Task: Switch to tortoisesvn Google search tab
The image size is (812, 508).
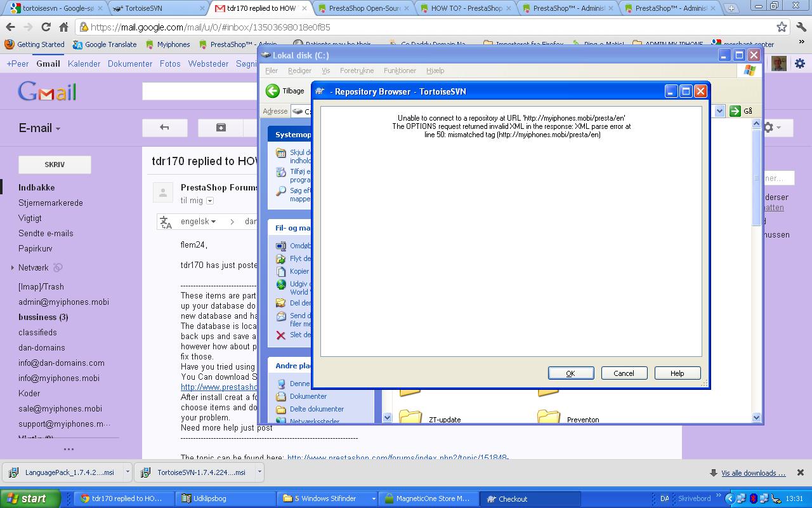Action: tap(56, 8)
